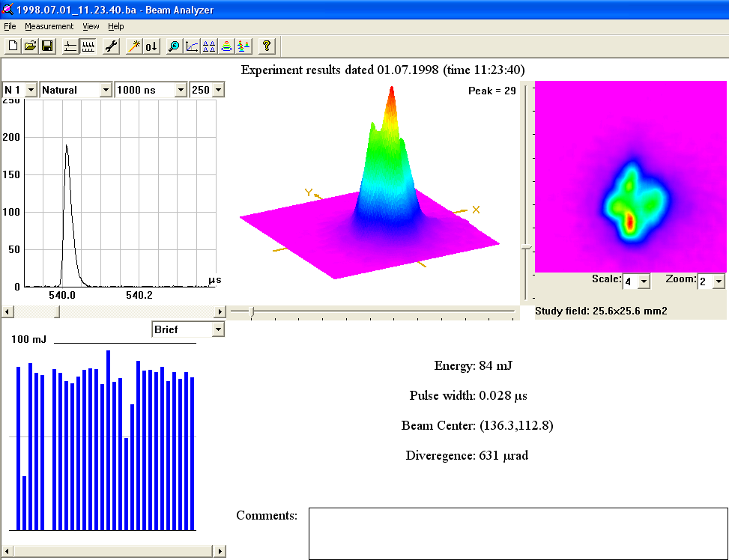The height and width of the screenshot is (560, 729).
Task: Toggle the pulse train mode icon
Action: coord(88,46)
